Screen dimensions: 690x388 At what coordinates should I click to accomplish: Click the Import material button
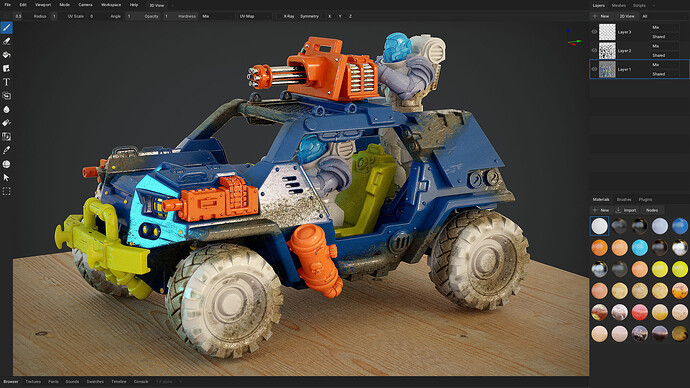coord(626,210)
